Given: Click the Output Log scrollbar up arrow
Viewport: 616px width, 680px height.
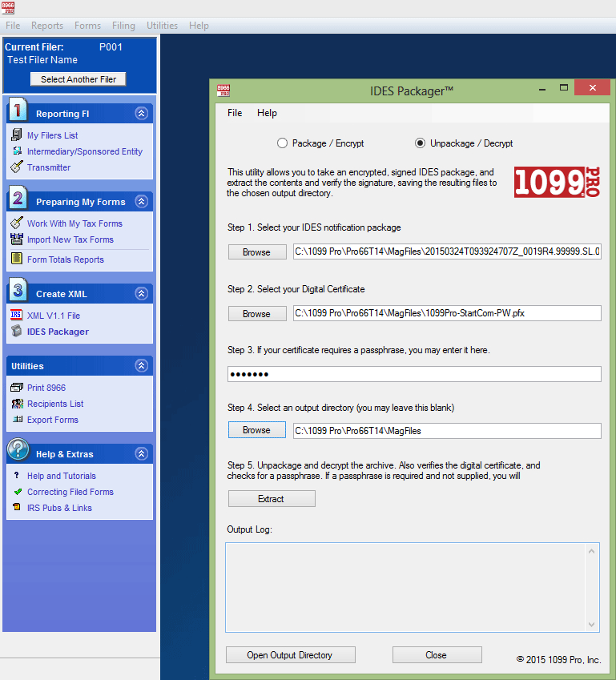Looking at the screenshot, I should (x=591, y=551).
